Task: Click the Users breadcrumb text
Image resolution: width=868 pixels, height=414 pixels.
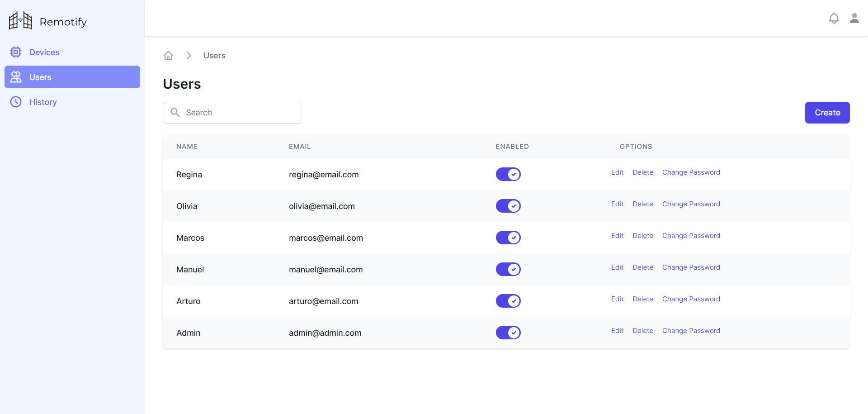Action: point(214,56)
